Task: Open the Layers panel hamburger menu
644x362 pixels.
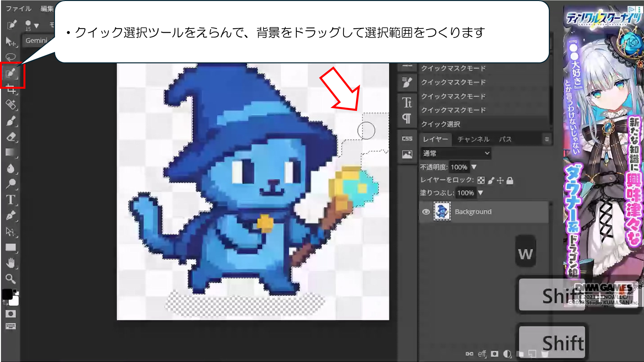Action: (547, 139)
